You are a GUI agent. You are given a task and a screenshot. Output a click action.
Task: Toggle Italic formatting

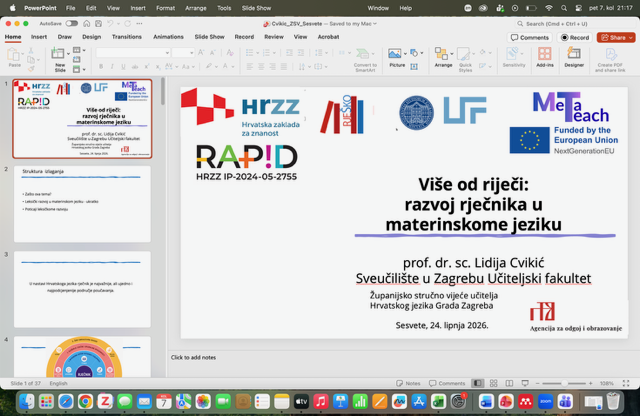(112, 67)
